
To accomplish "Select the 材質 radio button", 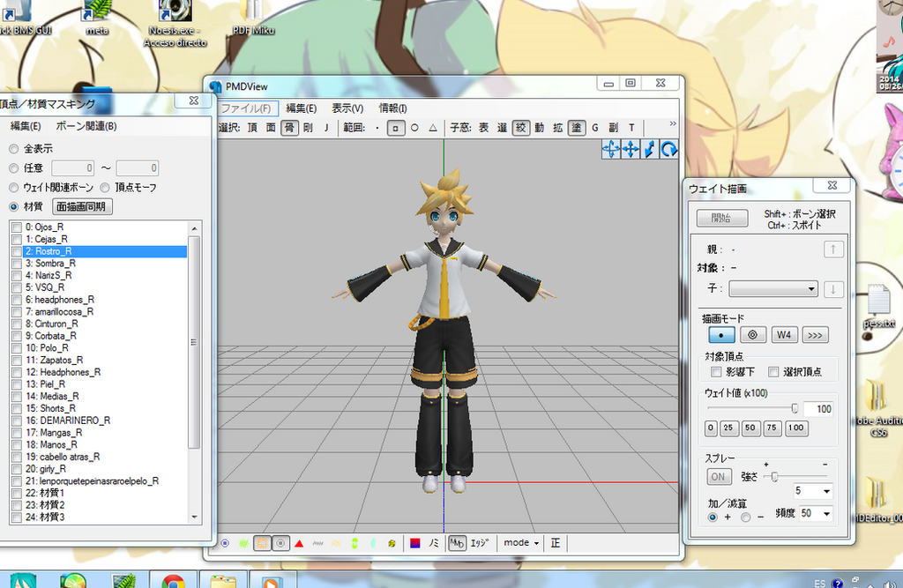I will click(x=14, y=207).
